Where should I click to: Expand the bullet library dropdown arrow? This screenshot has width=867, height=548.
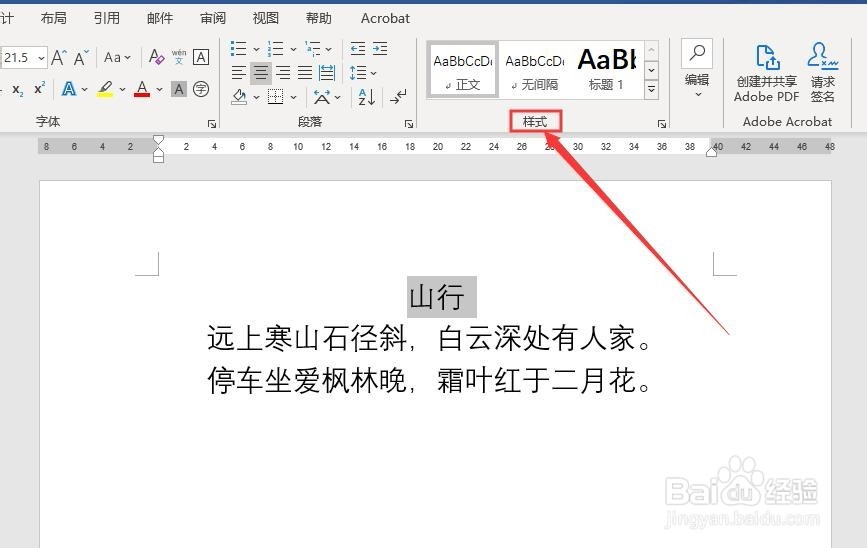click(256, 49)
